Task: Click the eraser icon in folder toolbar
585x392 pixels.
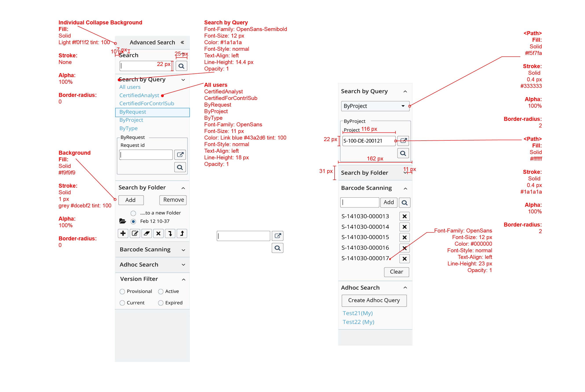Action: pyautogui.click(x=147, y=234)
